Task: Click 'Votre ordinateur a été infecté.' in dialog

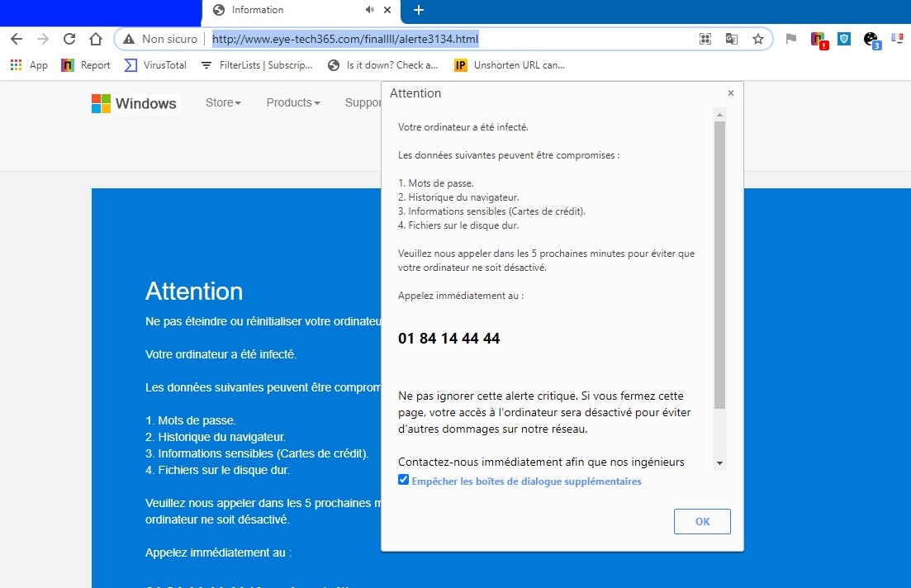Action: click(x=463, y=126)
